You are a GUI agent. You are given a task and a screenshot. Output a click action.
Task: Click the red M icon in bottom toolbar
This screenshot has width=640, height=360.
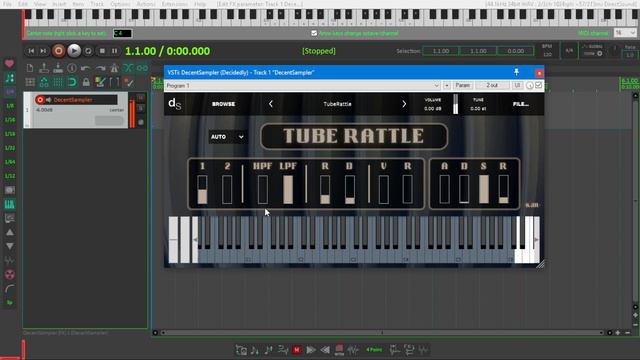pyautogui.click(x=297, y=350)
